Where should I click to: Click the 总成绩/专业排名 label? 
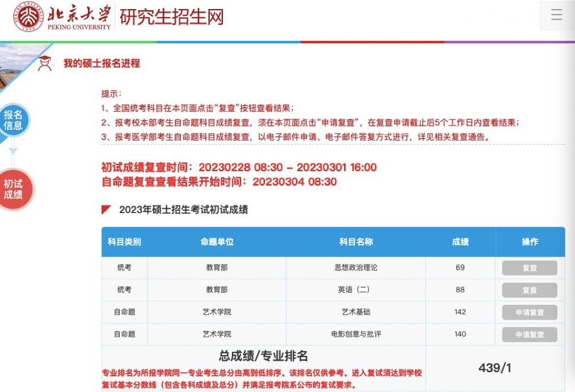263,356
